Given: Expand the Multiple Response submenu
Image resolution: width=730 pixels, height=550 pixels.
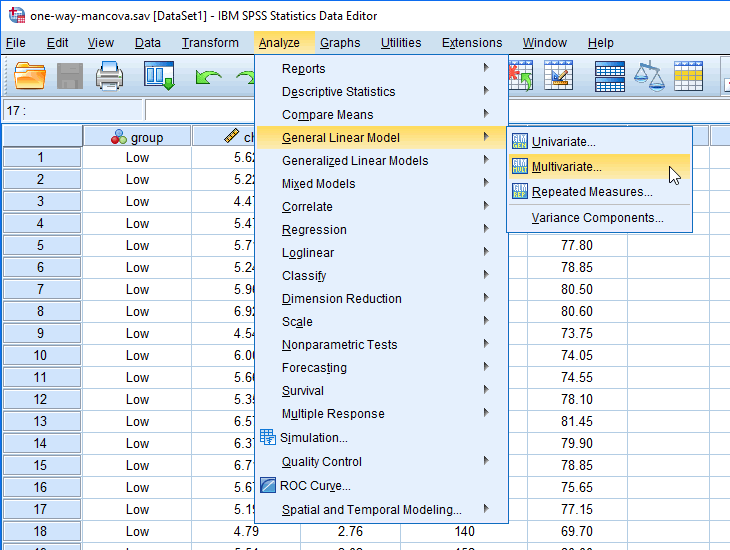Looking at the screenshot, I should [381, 414].
